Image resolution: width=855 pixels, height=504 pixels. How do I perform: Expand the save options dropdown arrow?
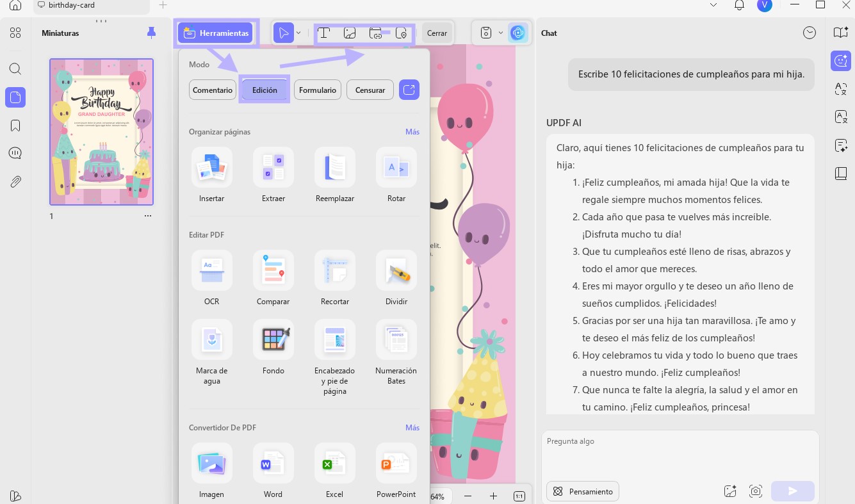(501, 33)
